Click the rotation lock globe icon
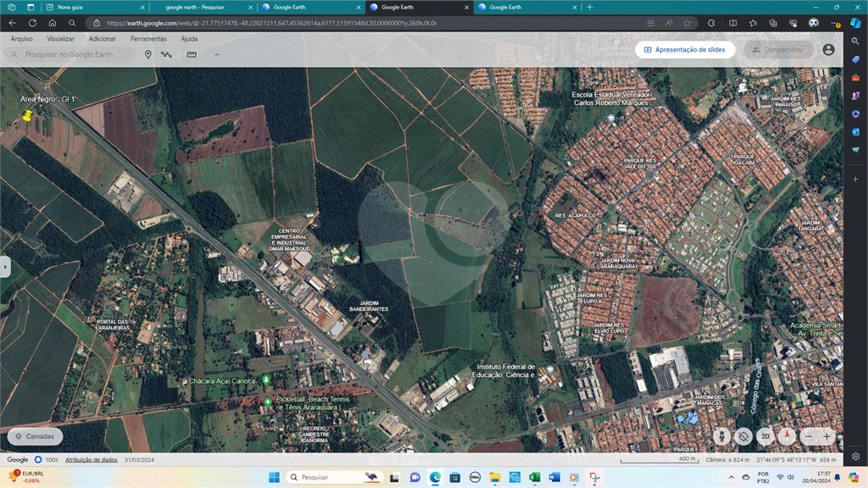868x488 pixels. coord(743,436)
